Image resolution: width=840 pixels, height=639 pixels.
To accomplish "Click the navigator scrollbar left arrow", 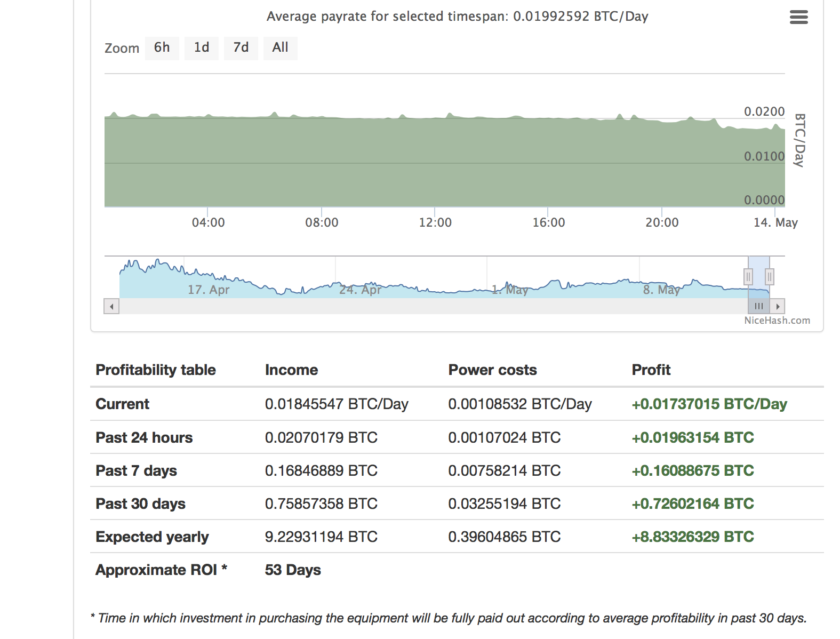I will point(111,306).
